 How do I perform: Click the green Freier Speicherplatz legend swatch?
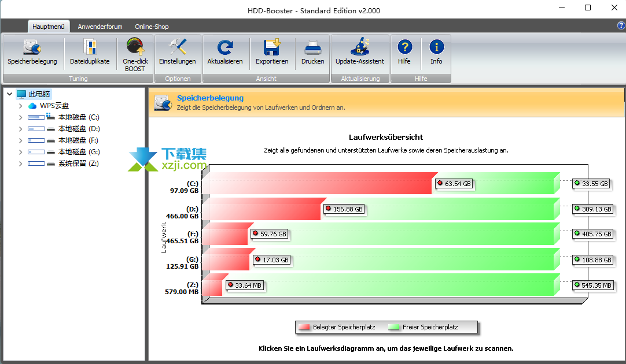393,328
